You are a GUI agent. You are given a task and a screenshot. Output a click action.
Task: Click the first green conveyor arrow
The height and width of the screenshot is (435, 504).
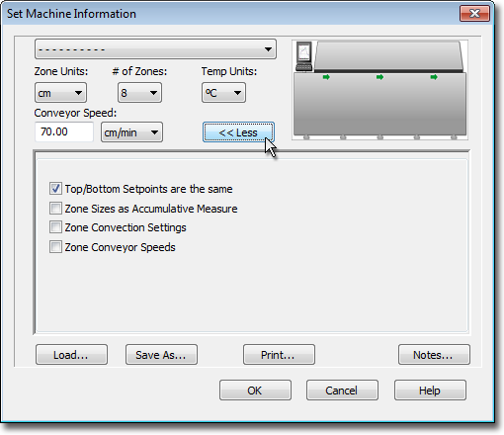326,77
